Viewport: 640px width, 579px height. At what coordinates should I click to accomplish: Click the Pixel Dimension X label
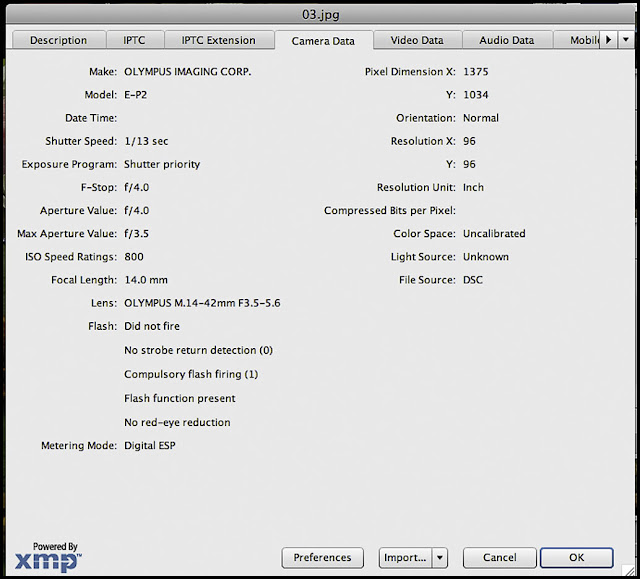click(x=410, y=72)
